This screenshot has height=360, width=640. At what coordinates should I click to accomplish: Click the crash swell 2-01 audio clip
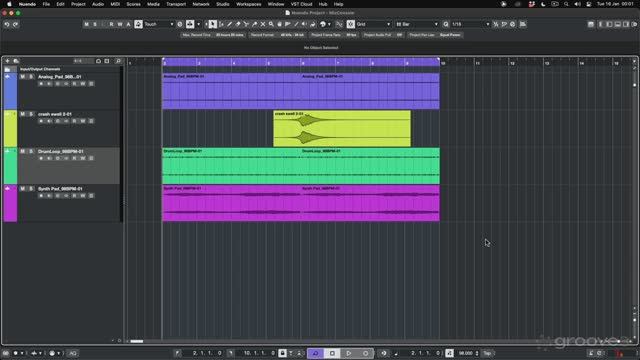coord(342,129)
